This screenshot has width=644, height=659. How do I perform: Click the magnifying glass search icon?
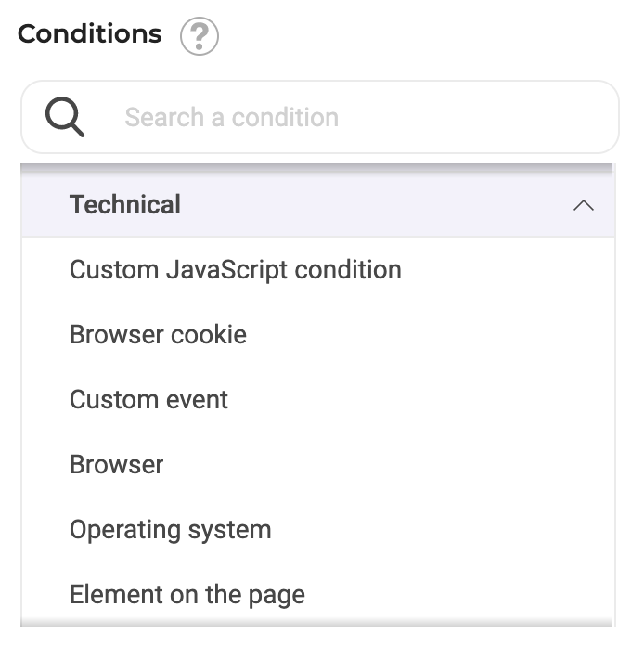pos(65,117)
